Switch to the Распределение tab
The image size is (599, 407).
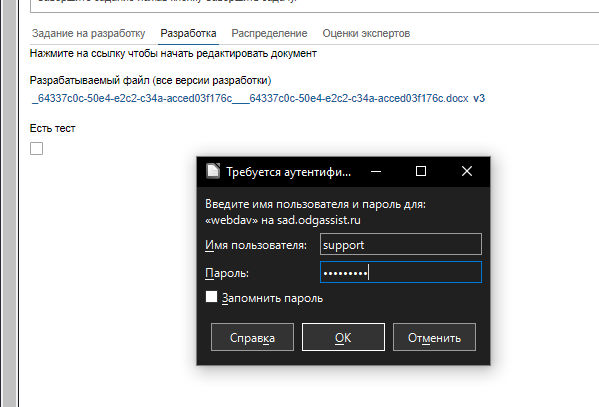tap(269, 33)
